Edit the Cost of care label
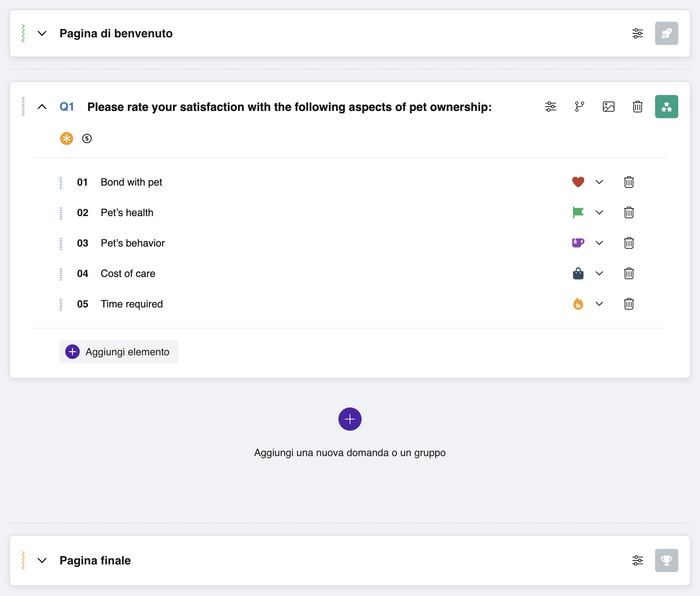The height and width of the screenshot is (596, 700). [128, 273]
